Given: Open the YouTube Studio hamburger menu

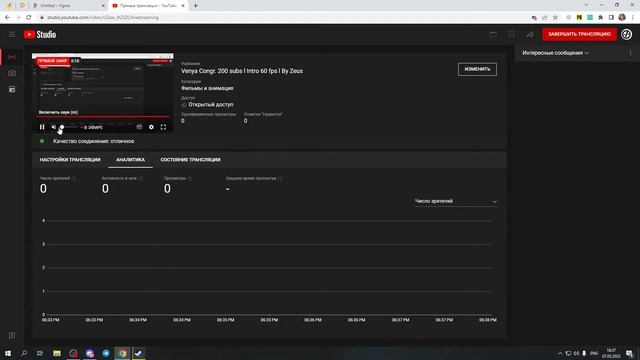Looking at the screenshot, I should point(12,35).
